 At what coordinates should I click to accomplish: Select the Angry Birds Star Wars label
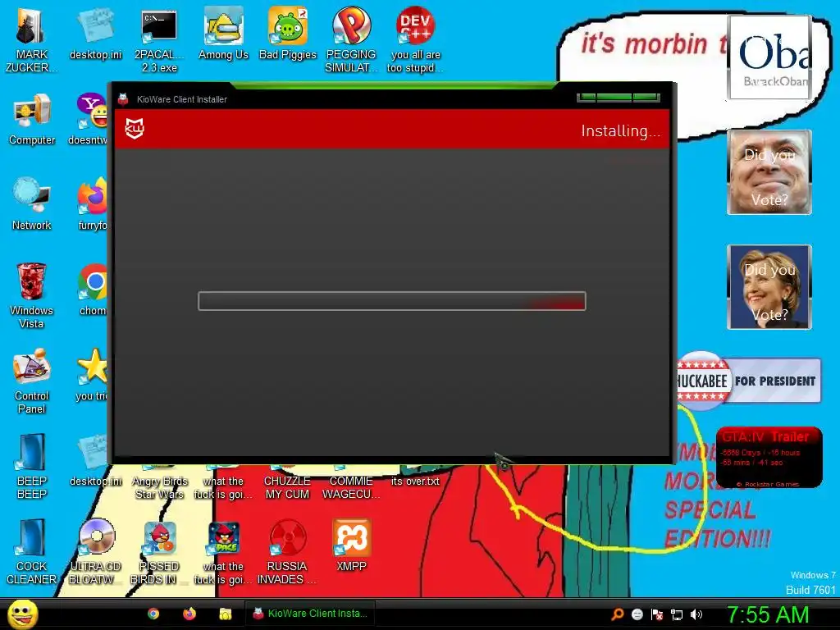tap(160, 487)
